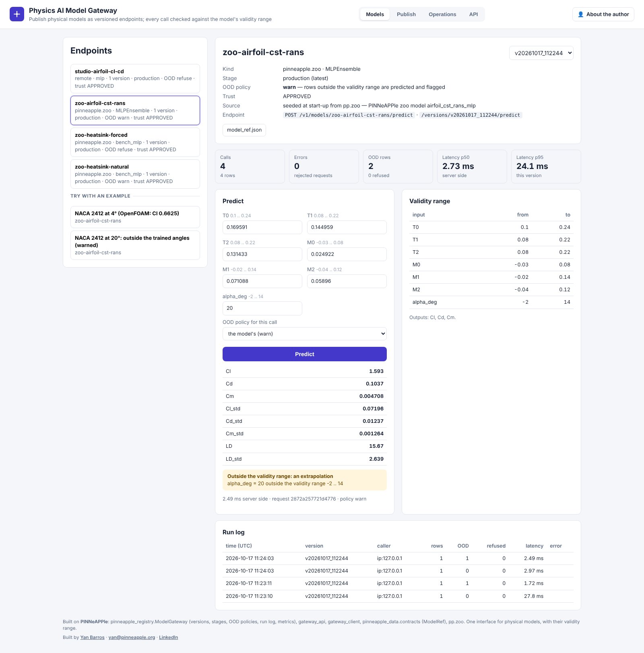Load the NACA 2412 at 4° example
Screen dimensions: 644x653
[135, 217]
